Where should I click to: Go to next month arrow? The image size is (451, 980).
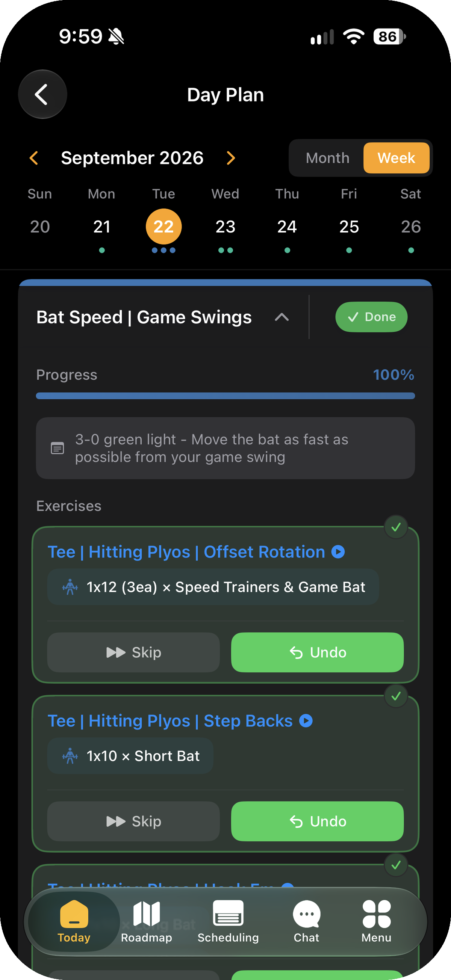pos(231,158)
